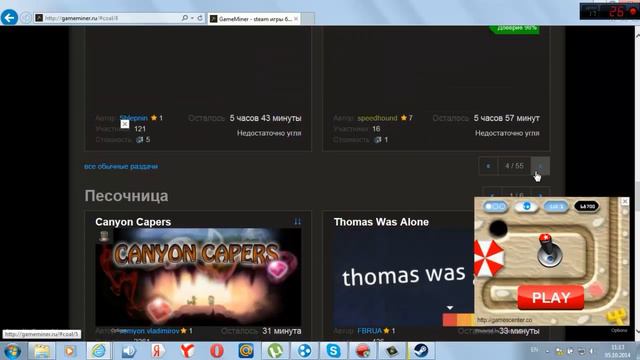Open uTorrent from the taskbar

(275, 351)
